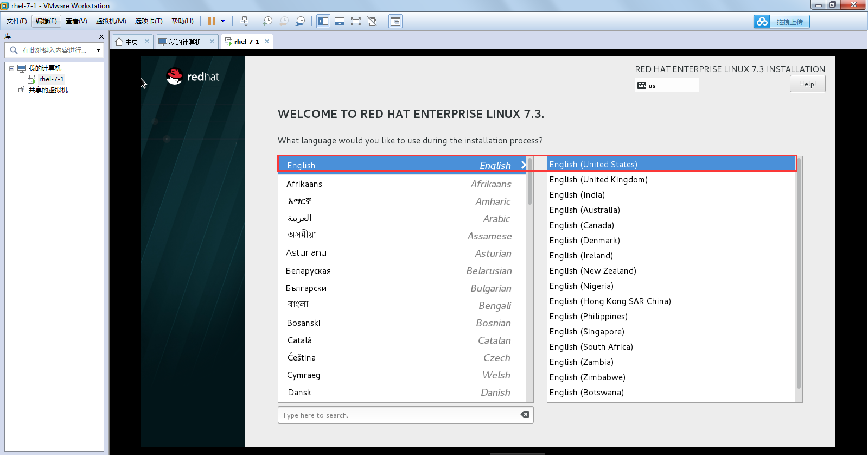Select Bosanski in the language list
The width and height of the screenshot is (868, 455).
pyautogui.click(x=402, y=323)
